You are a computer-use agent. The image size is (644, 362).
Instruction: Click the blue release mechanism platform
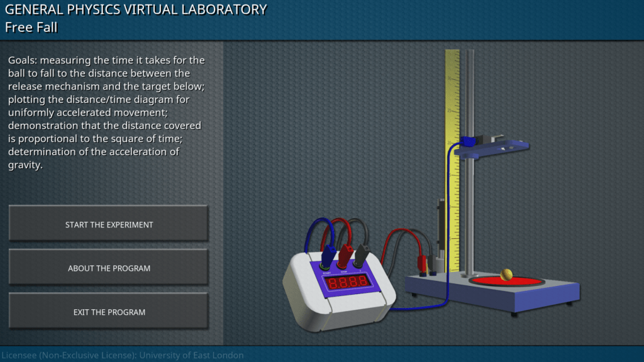click(491, 147)
